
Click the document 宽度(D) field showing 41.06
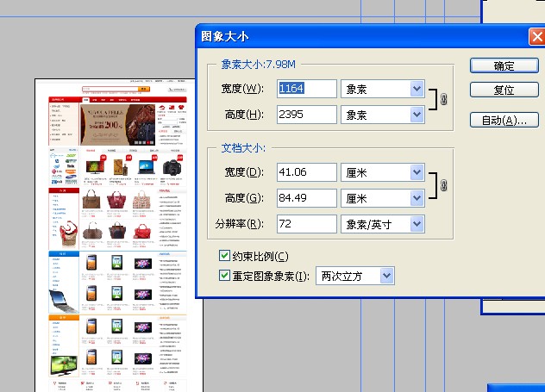click(307, 172)
